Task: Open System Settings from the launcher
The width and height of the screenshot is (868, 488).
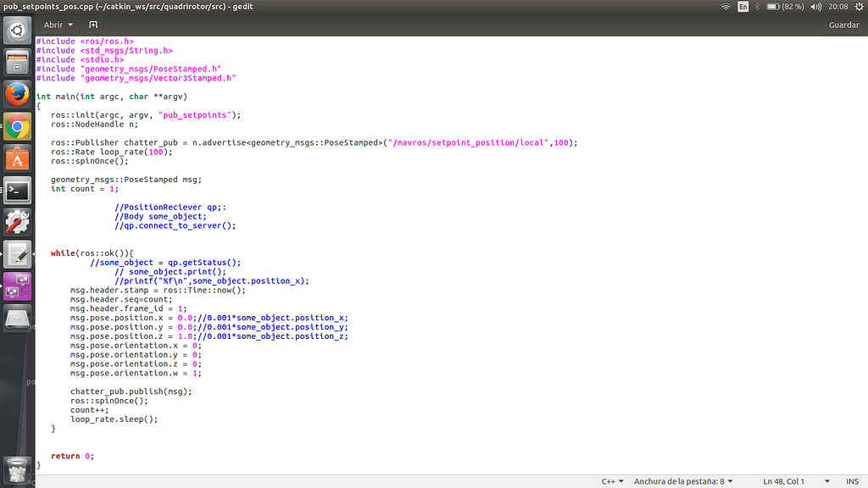Action: click(17, 223)
